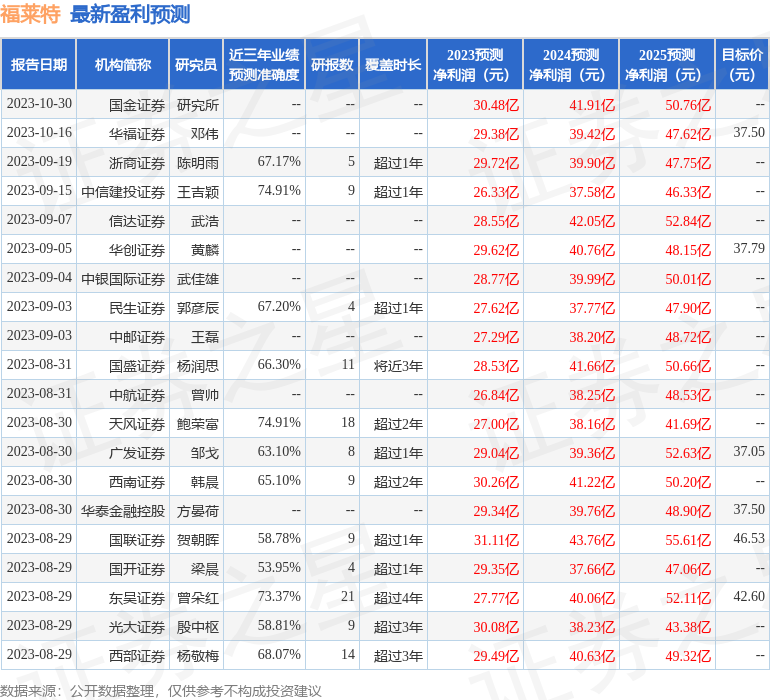This screenshot has height=700, width=770.
Task: Click the 近三年业绩预测准确度 column header
Action: click(x=264, y=64)
